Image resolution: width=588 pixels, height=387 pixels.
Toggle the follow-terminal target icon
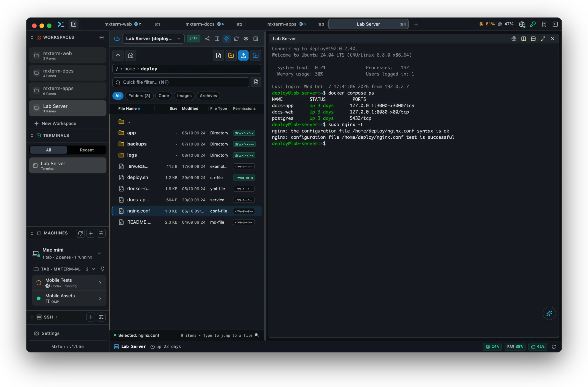(x=227, y=39)
